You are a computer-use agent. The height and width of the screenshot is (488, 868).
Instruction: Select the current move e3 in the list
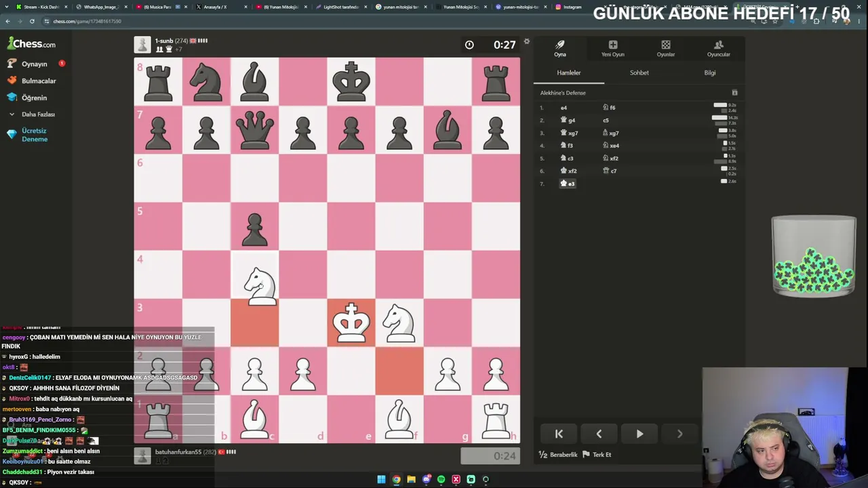[568, 184]
